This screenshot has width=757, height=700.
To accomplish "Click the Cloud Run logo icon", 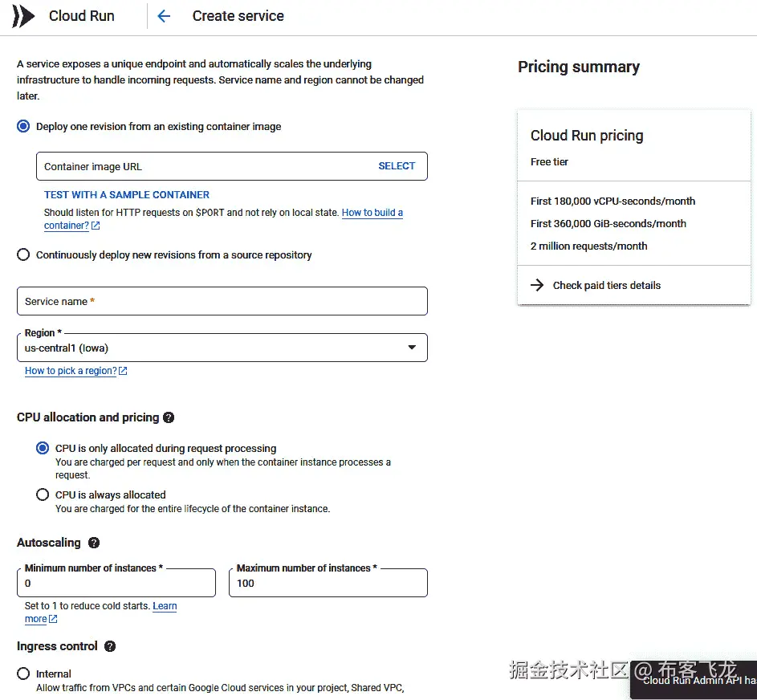I will click(x=23, y=15).
